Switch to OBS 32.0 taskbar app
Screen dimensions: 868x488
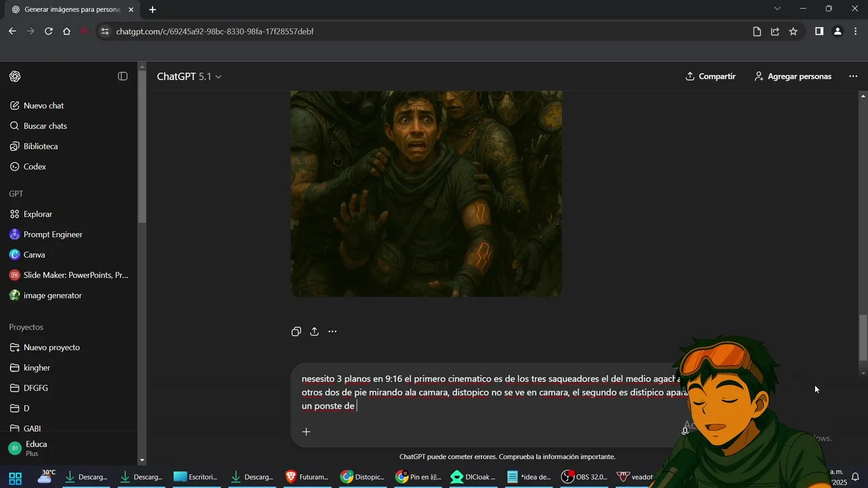(585, 477)
